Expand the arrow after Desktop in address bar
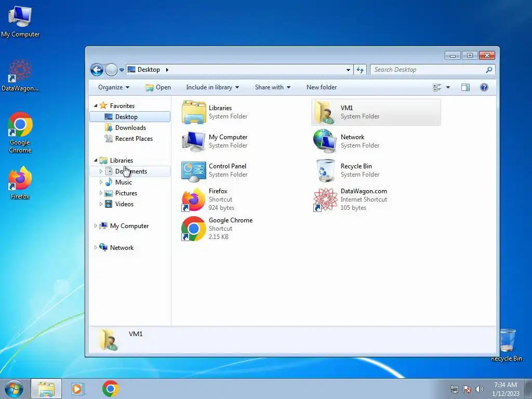The image size is (532, 399). 167,70
